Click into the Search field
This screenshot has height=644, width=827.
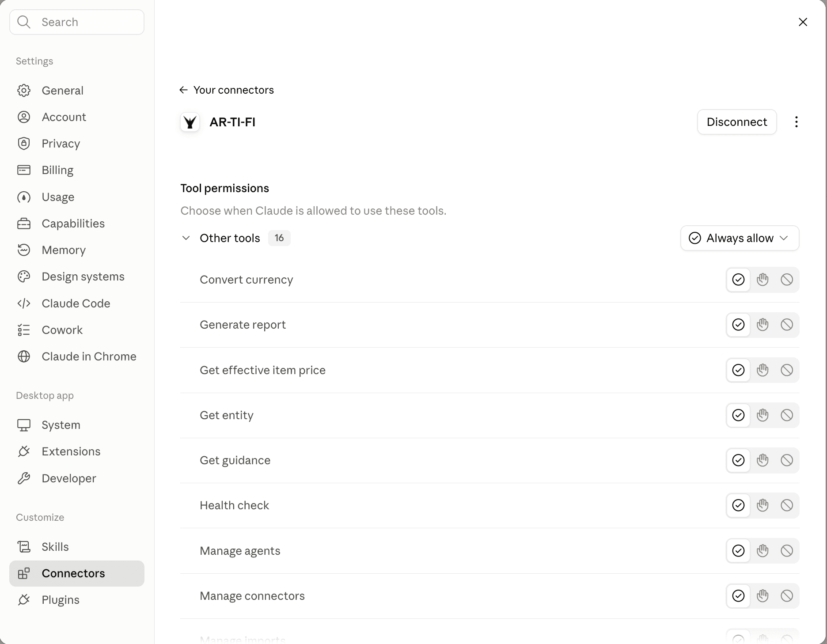(x=77, y=22)
